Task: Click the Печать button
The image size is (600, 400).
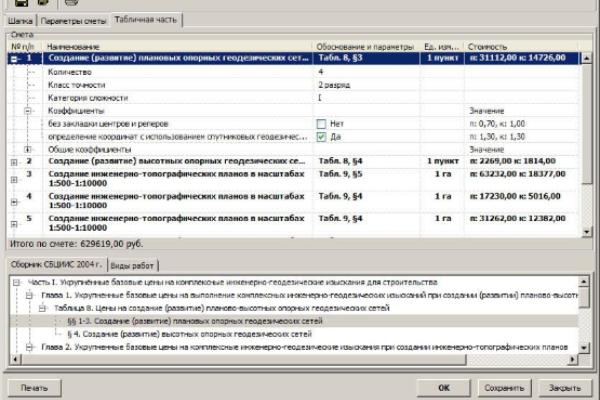Action: [34, 388]
